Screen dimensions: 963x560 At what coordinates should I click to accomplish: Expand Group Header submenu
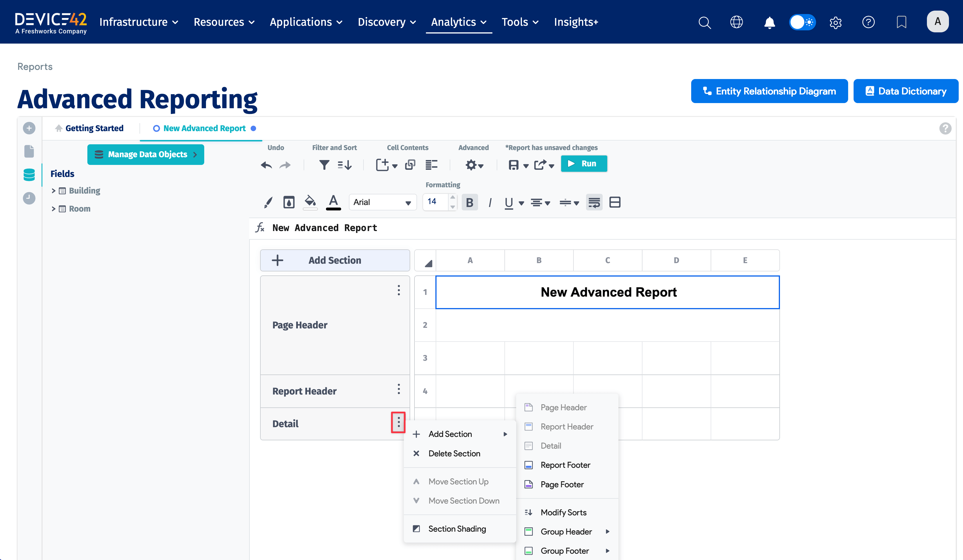567,531
